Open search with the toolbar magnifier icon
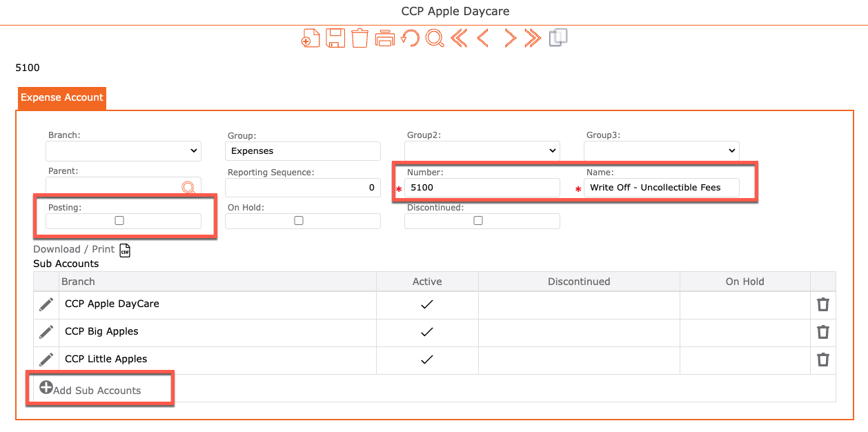Viewport: 868px width, 432px height. pyautogui.click(x=435, y=38)
